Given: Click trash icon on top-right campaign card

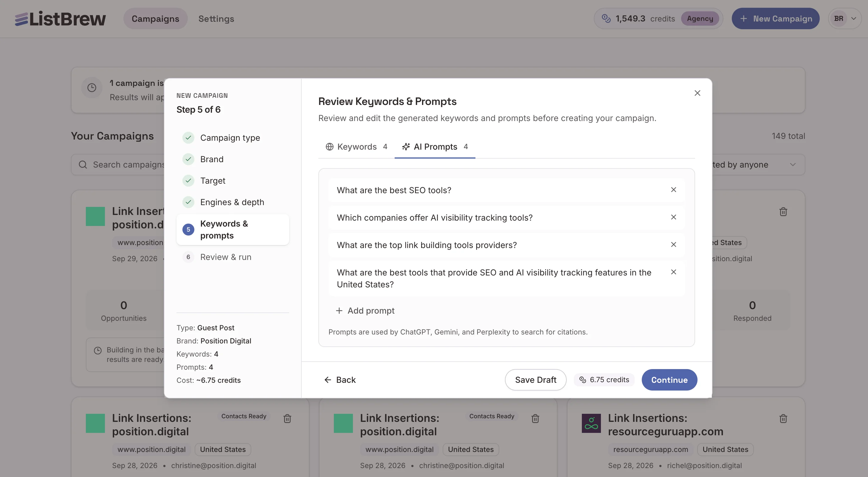Looking at the screenshot, I should (x=783, y=211).
